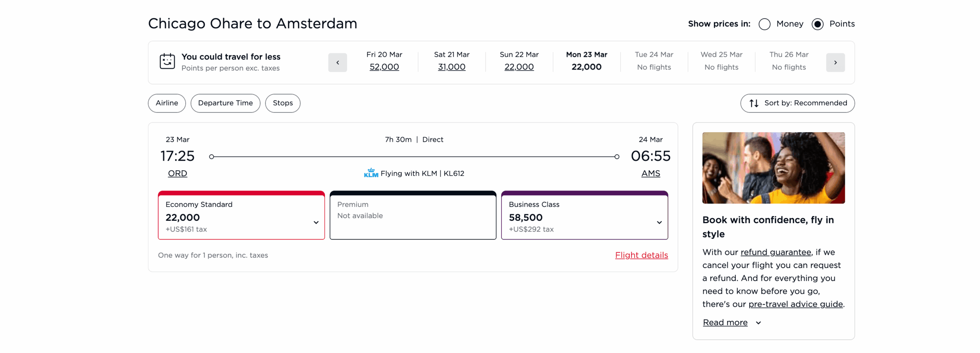This screenshot has height=353, width=980.
Task: Click the KLM airline logo
Action: tap(371, 173)
